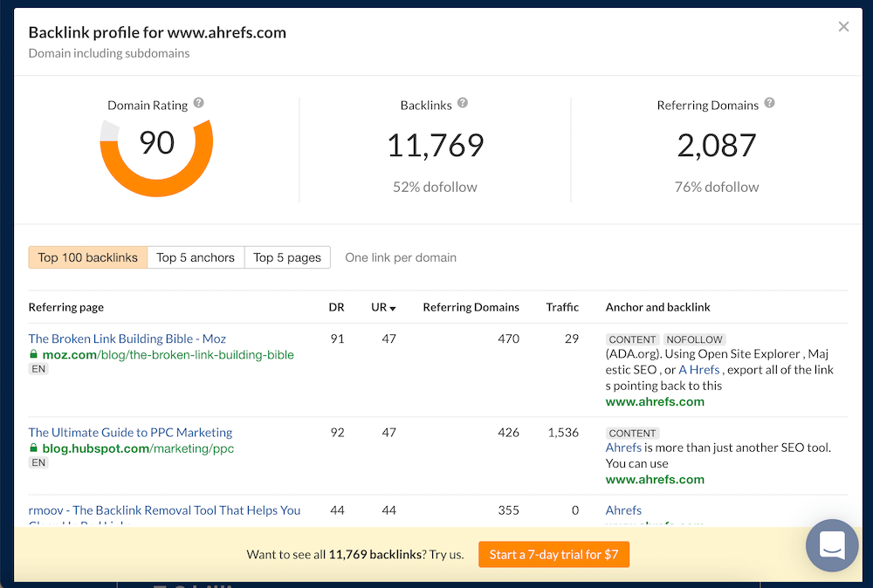873x588 pixels.
Task: Click the Ahrefs anchor link in rmoov row
Action: point(623,510)
